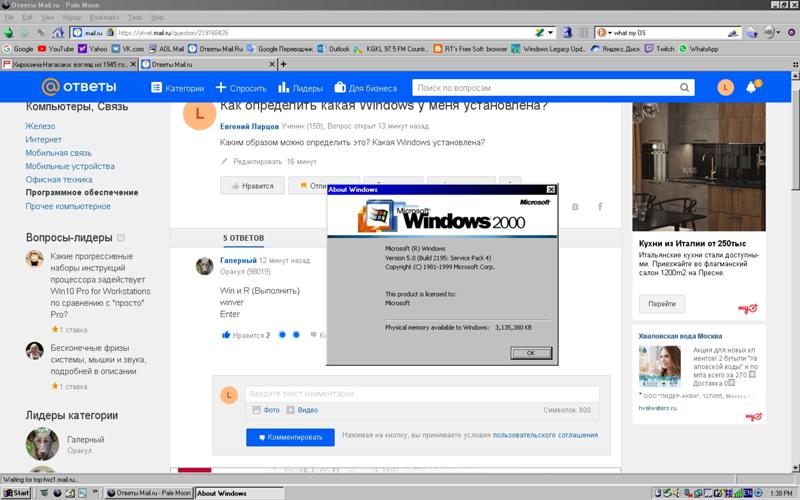Open a new tab with the plus button
Screen dimensions: 800x500
[x=283, y=64]
